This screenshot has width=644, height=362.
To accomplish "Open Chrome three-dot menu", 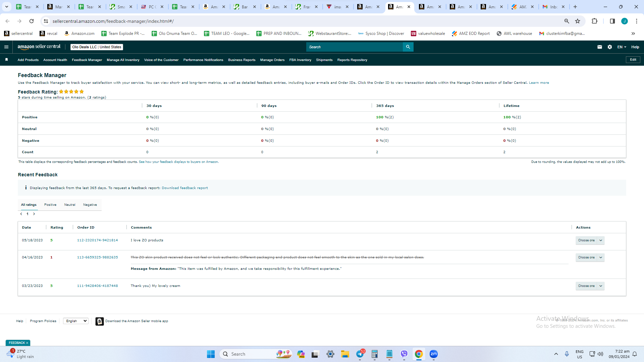I will (637, 21).
